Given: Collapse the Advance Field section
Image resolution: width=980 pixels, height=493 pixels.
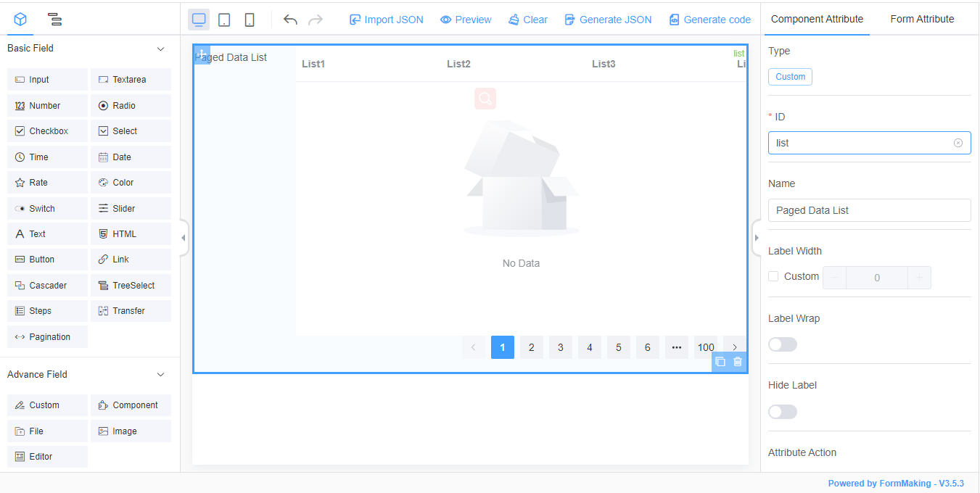Looking at the screenshot, I should pos(160,374).
